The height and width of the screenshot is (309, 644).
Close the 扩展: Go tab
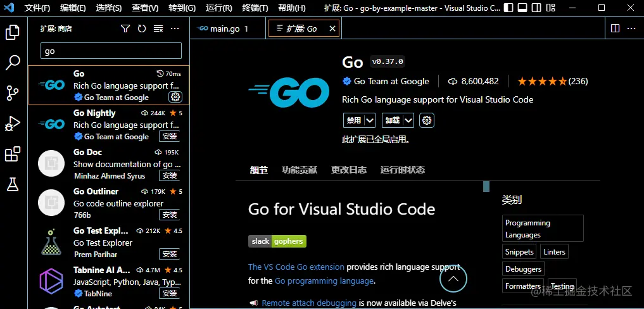pyautogui.click(x=332, y=28)
